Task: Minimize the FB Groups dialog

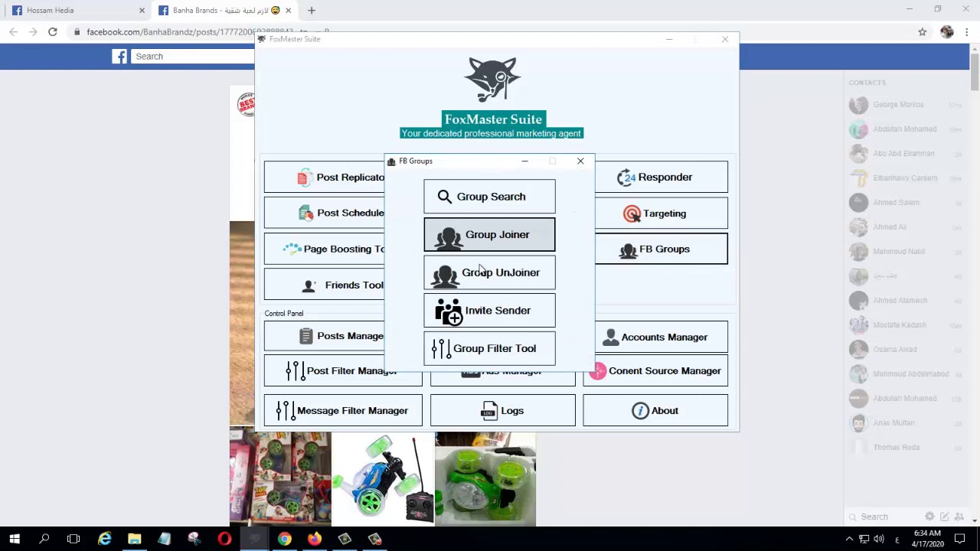Action: tap(524, 161)
